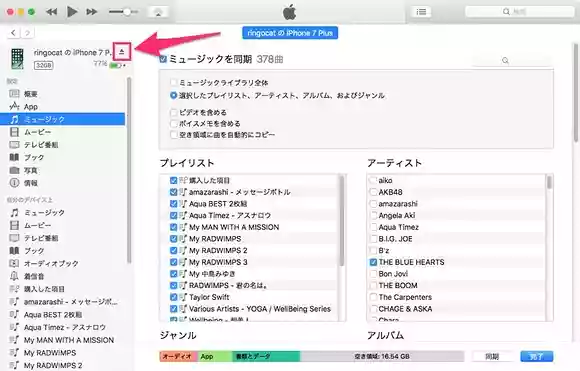Enable ビデオを含める checkbox
This screenshot has height=371, width=580.
point(173,112)
